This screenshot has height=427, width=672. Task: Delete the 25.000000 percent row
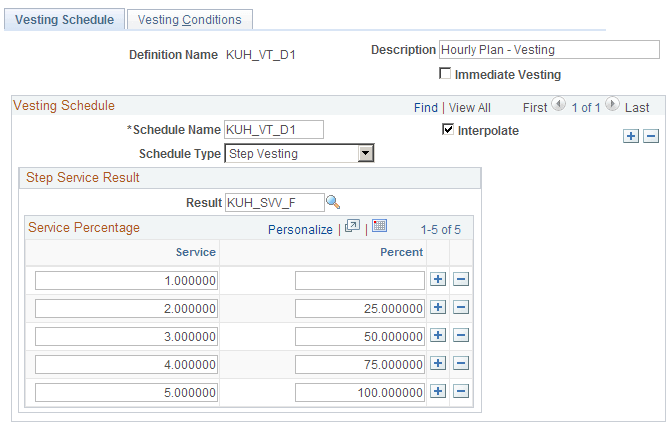(x=461, y=307)
